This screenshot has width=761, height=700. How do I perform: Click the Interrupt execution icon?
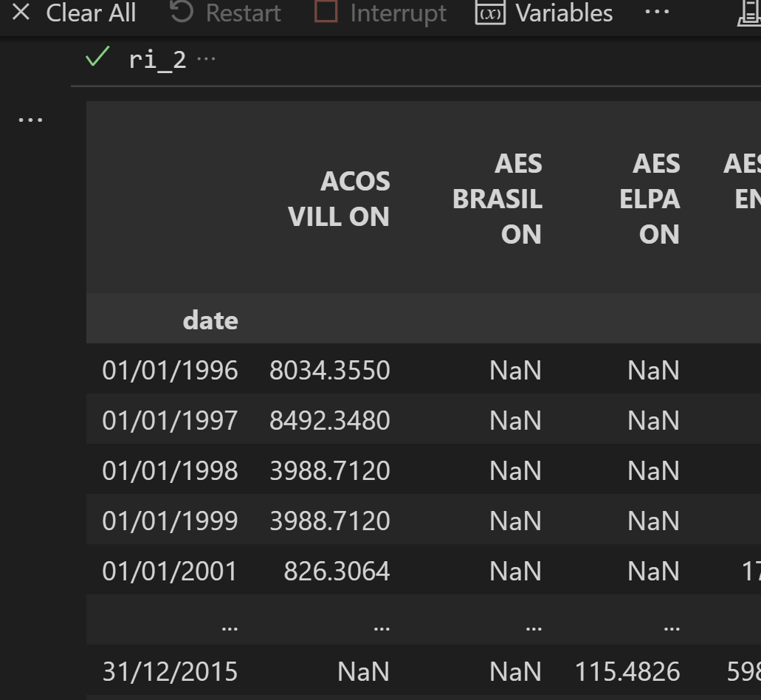tap(326, 13)
